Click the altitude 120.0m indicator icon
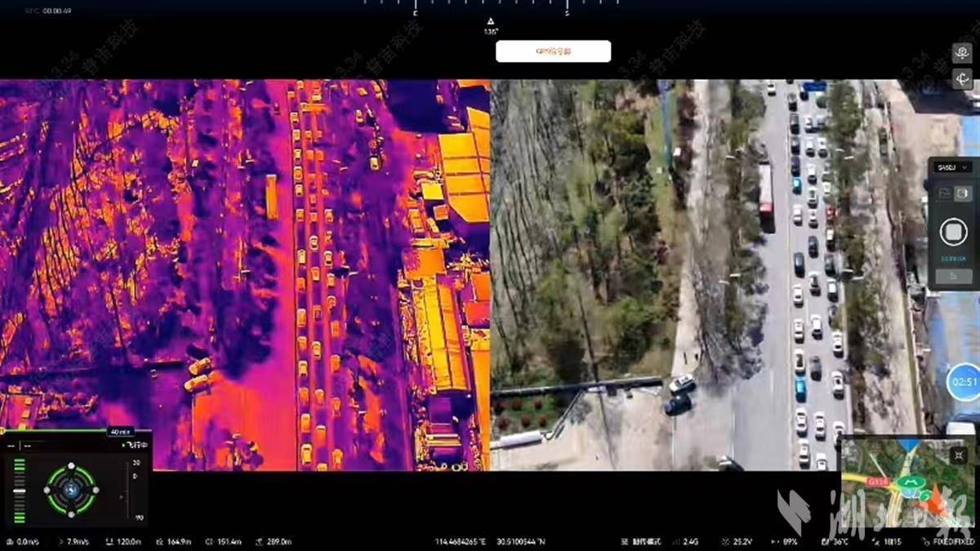Screen dimensions: 980x551 pyautogui.click(x=109, y=542)
